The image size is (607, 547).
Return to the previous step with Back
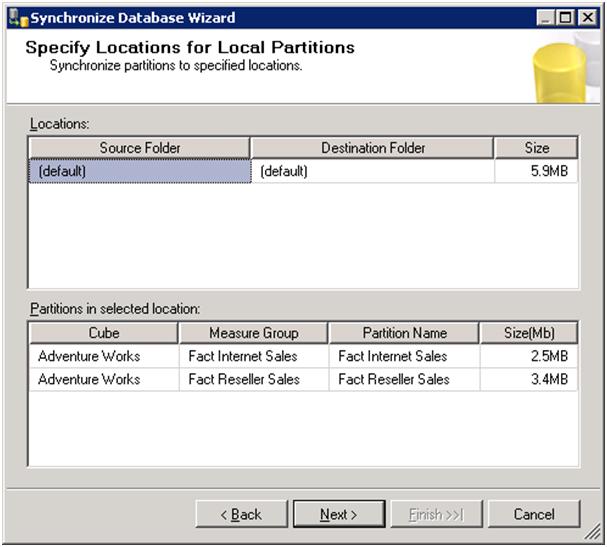242,514
